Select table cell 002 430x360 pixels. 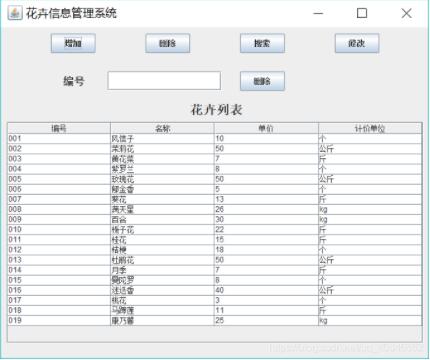point(59,149)
